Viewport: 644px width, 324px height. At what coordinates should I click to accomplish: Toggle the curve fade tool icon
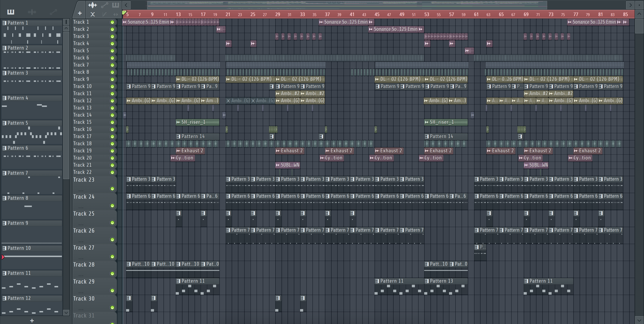(x=104, y=14)
